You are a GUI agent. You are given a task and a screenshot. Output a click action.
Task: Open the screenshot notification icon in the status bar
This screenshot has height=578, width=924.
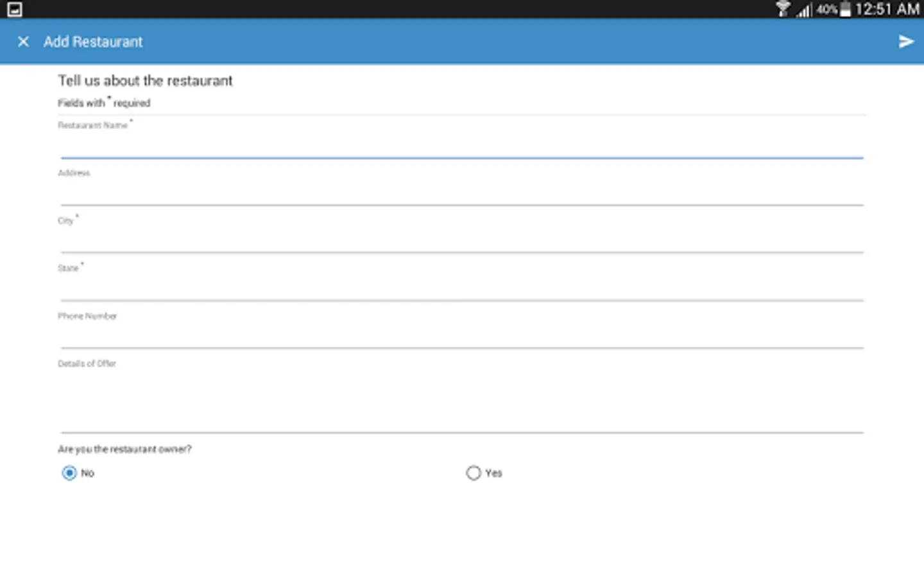[x=14, y=9]
